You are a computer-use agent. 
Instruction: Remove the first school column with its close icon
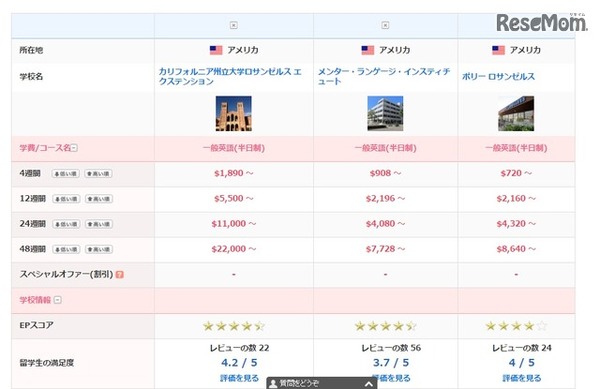click(233, 25)
